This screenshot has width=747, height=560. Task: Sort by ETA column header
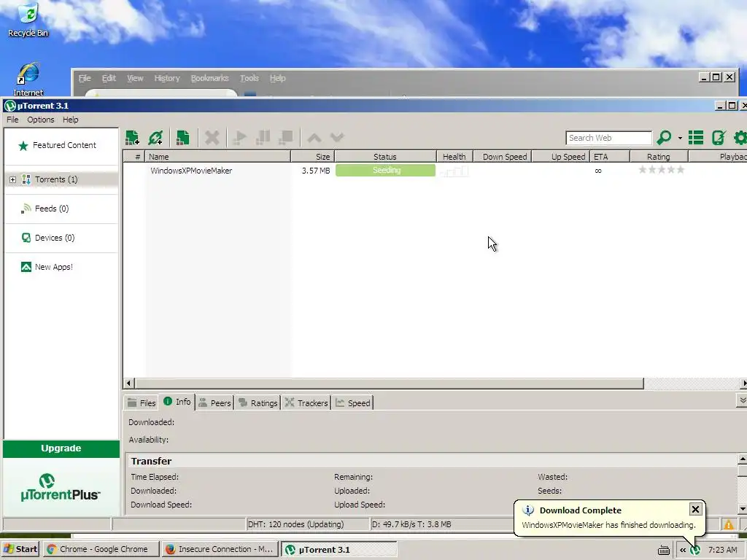610,157
